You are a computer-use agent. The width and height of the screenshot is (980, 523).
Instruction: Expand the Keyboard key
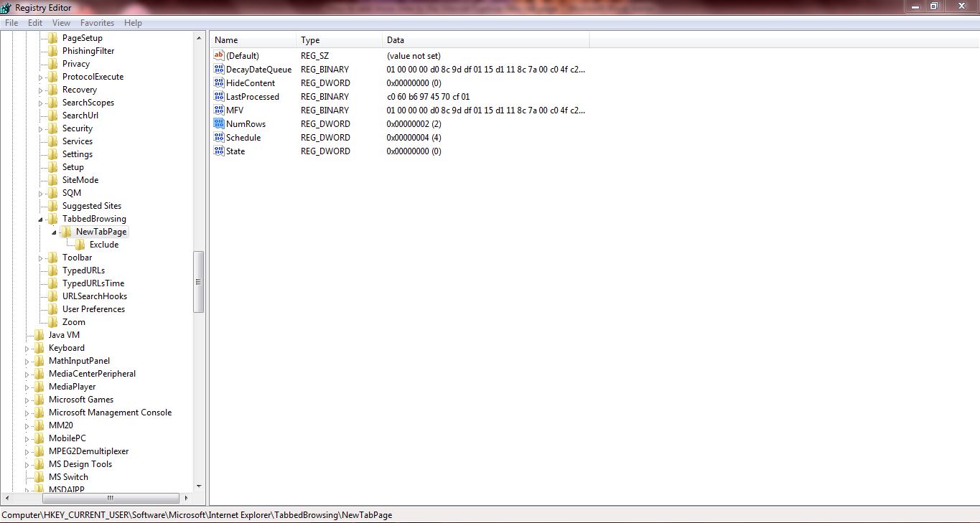click(x=27, y=348)
